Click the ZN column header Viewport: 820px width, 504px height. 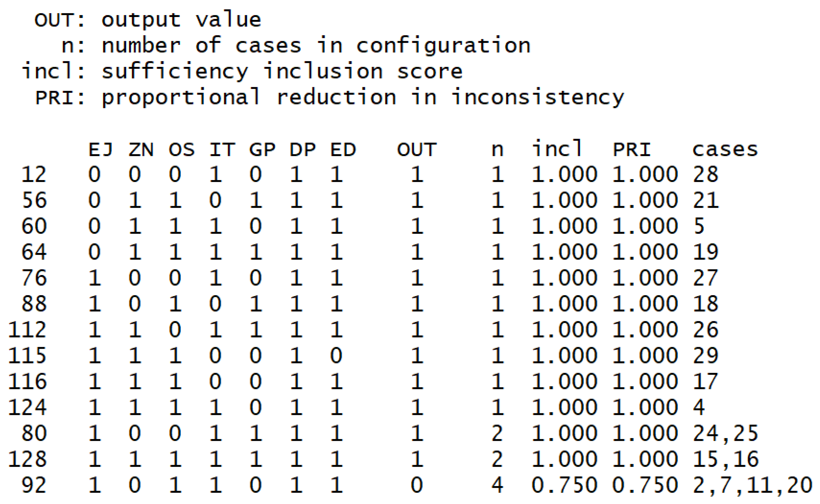coord(141,150)
